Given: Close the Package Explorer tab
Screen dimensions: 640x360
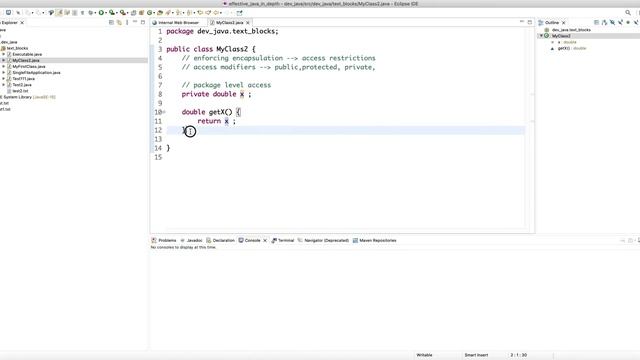Looking at the screenshot, I should [x=22, y=23].
